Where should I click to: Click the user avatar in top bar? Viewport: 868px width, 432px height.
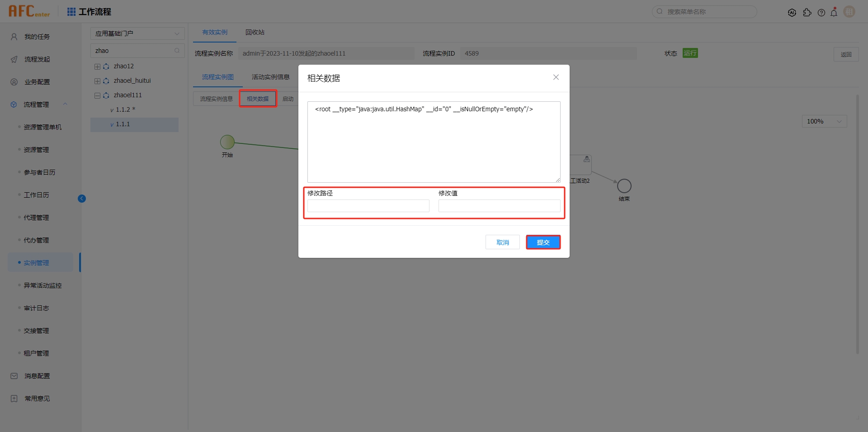[849, 12]
